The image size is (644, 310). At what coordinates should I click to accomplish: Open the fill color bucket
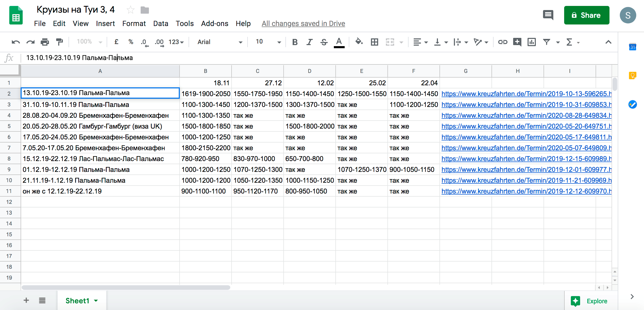click(359, 41)
